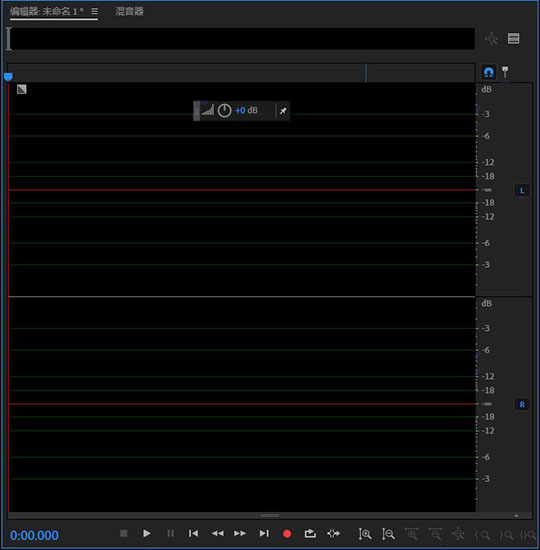Click the Stop transport button
The width and height of the screenshot is (540, 550).
[124, 534]
